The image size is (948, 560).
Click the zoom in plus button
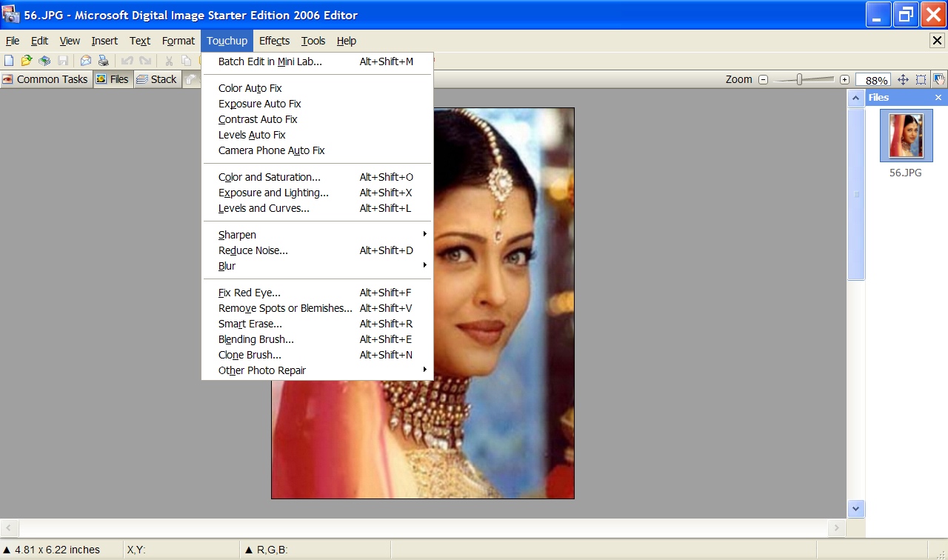(x=844, y=79)
